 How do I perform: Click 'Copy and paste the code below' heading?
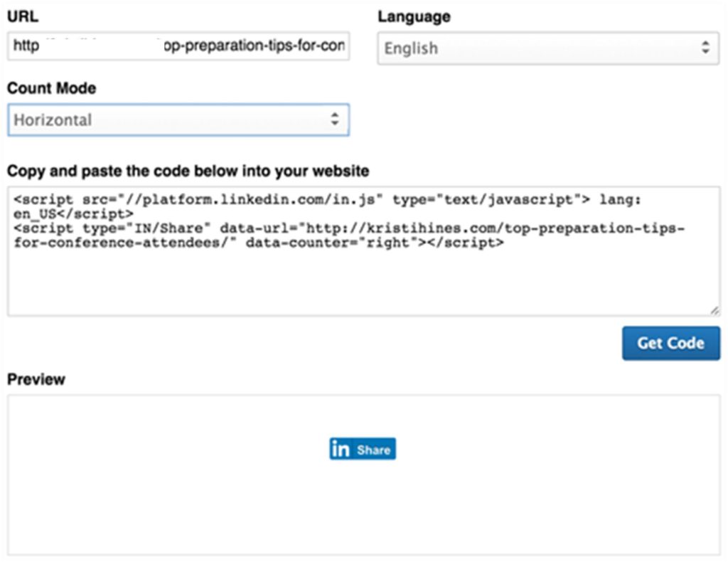click(188, 171)
